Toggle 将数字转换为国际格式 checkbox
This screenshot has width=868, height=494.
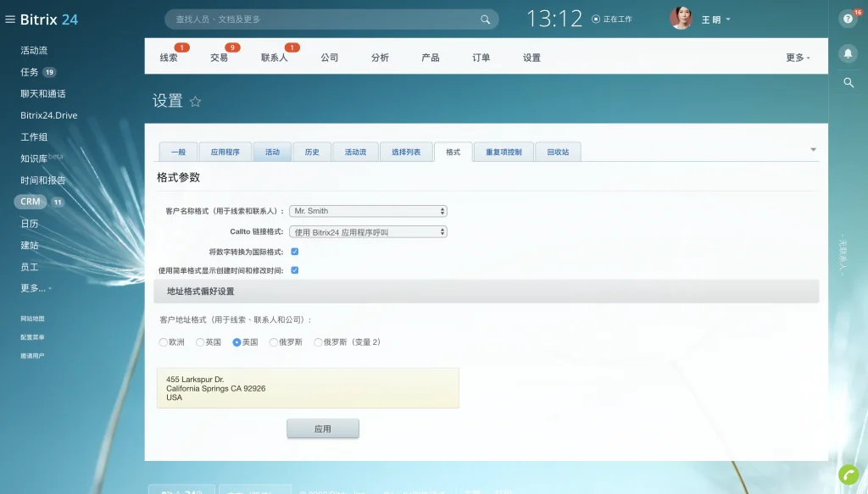pyautogui.click(x=294, y=252)
